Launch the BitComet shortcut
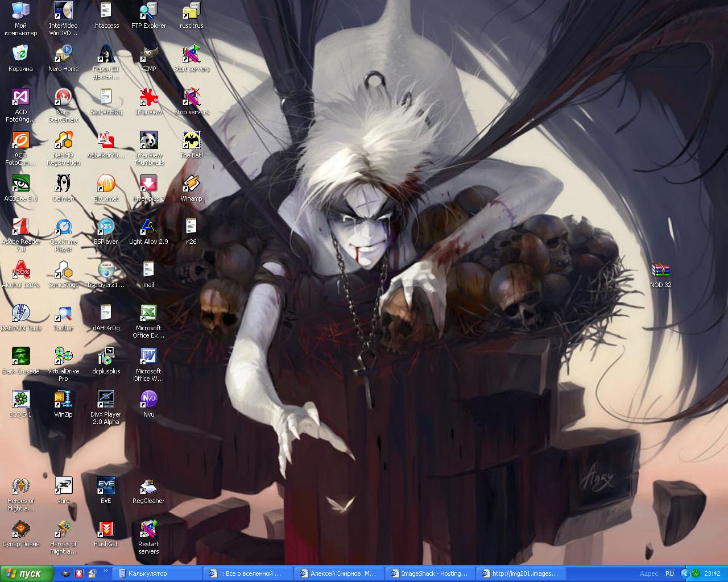 point(106,188)
